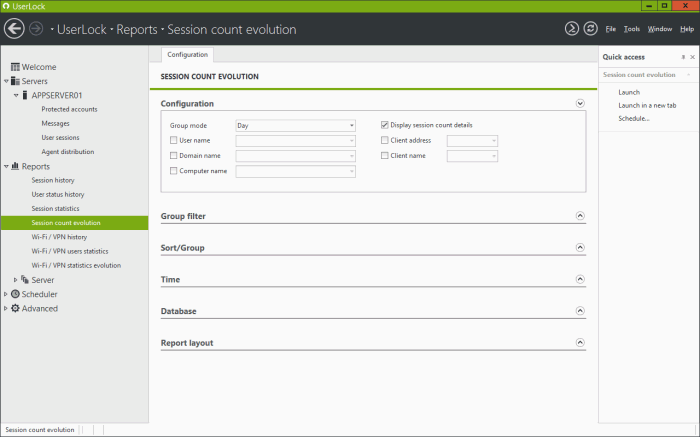
Task: Click the Server node icon
Action: pos(25,279)
